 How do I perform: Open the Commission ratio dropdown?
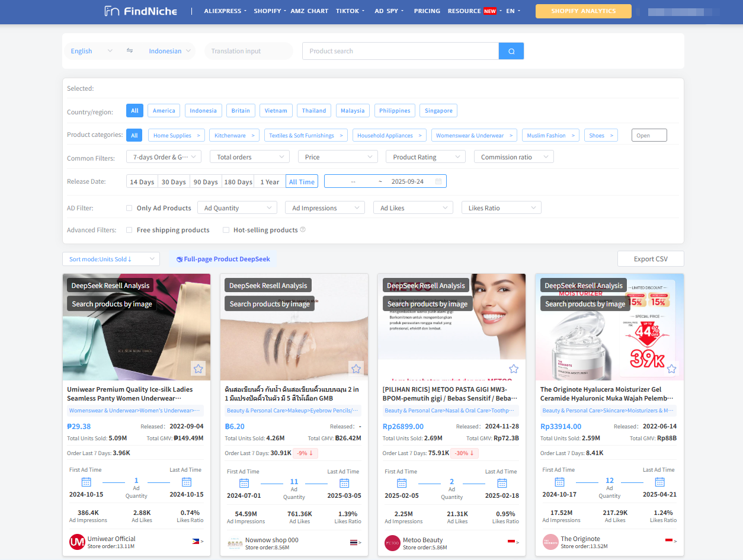pyautogui.click(x=513, y=157)
